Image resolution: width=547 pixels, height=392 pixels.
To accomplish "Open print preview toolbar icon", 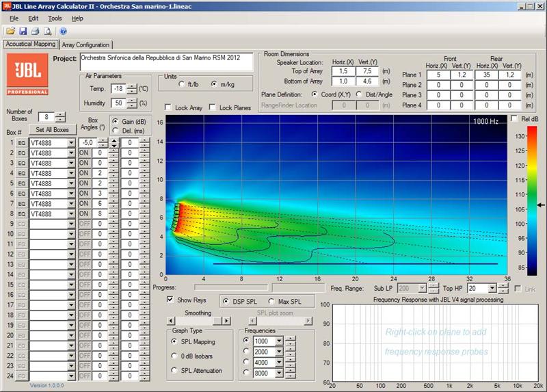I will point(47,31).
